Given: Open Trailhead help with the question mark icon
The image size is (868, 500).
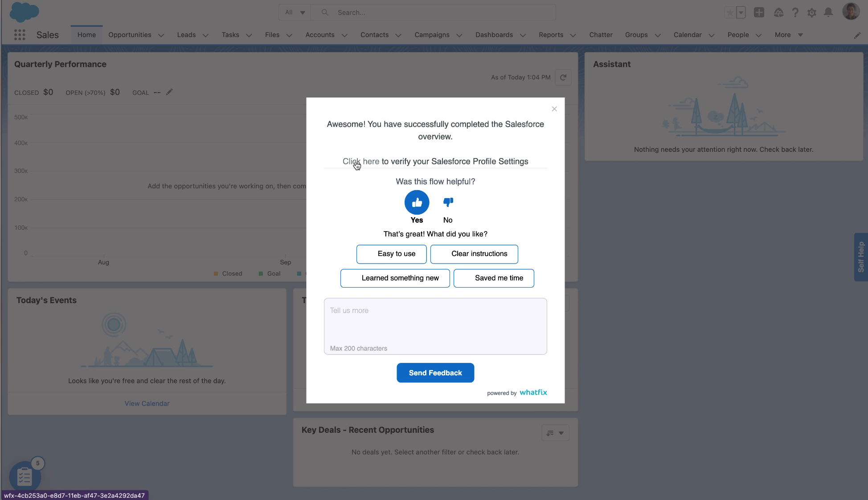Looking at the screenshot, I should click(796, 12).
